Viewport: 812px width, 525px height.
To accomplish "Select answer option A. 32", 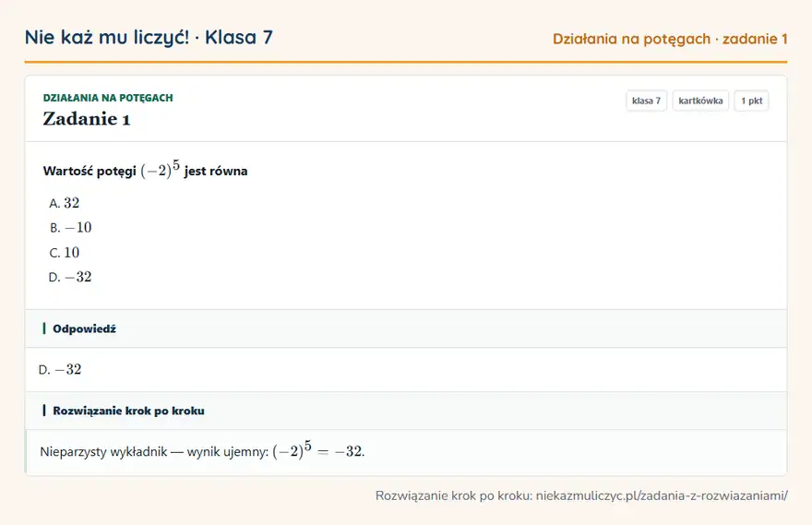I will [x=65, y=203].
